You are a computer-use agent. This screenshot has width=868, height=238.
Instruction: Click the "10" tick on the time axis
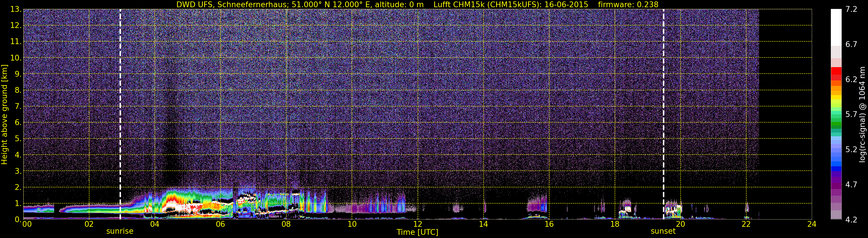coord(352,224)
